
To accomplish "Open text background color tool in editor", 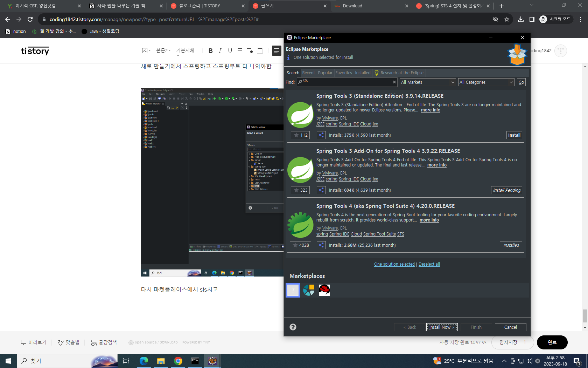I will tap(260, 51).
